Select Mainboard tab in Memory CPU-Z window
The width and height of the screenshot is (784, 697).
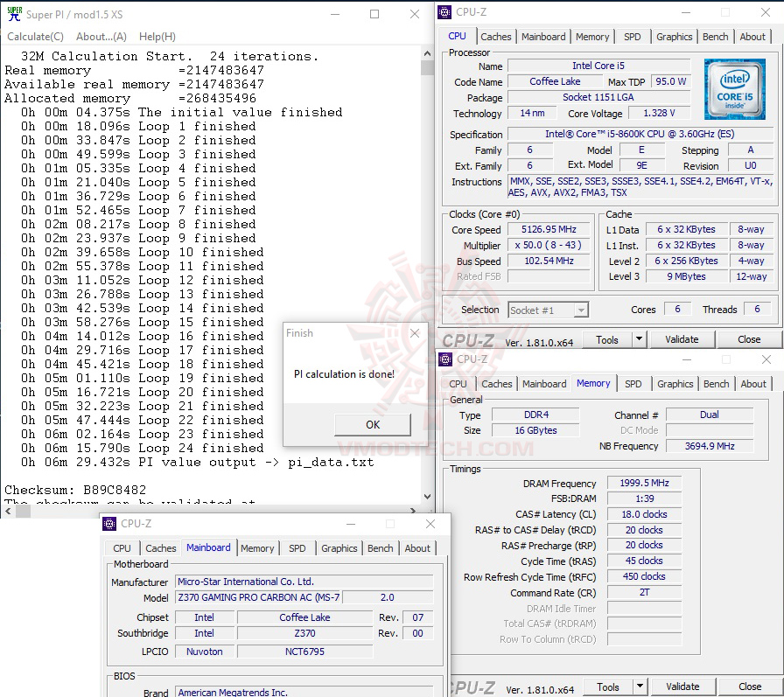coord(544,384)
